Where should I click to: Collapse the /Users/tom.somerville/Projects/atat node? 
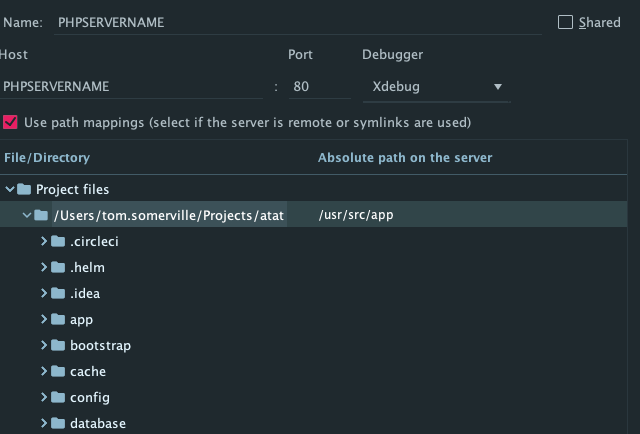point(27,215)
